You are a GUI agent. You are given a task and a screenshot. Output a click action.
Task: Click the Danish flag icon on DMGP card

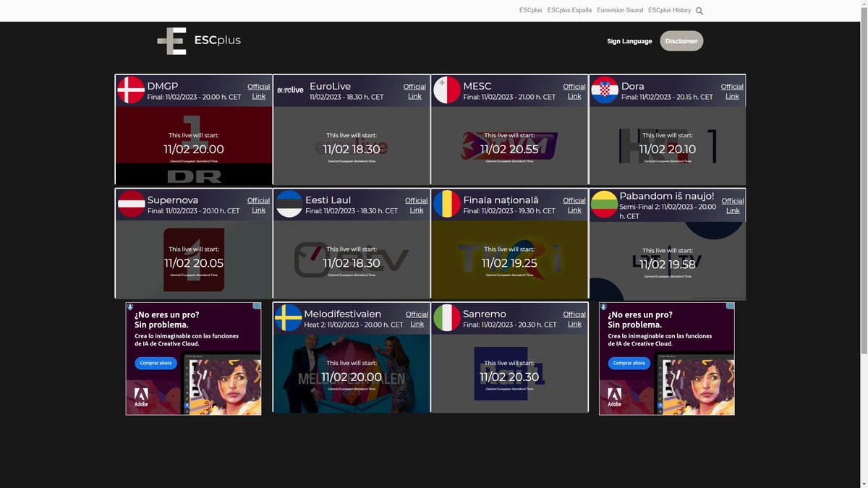point(130,91)
